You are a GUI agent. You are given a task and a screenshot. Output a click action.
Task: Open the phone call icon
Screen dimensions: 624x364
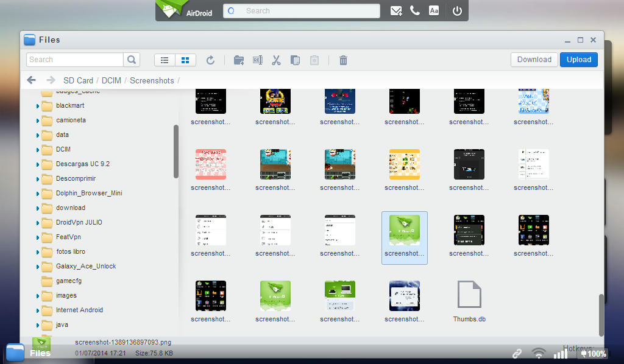[415, 11]
